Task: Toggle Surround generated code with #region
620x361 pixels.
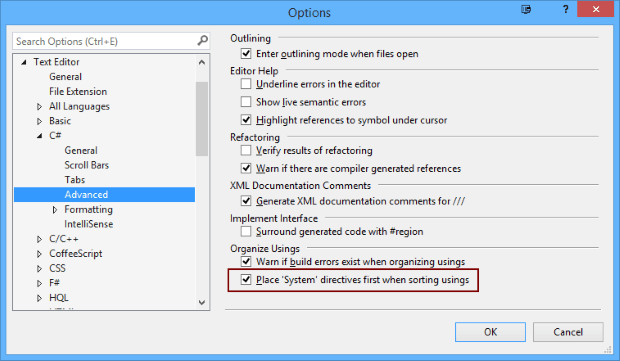Action: point(246,231)
